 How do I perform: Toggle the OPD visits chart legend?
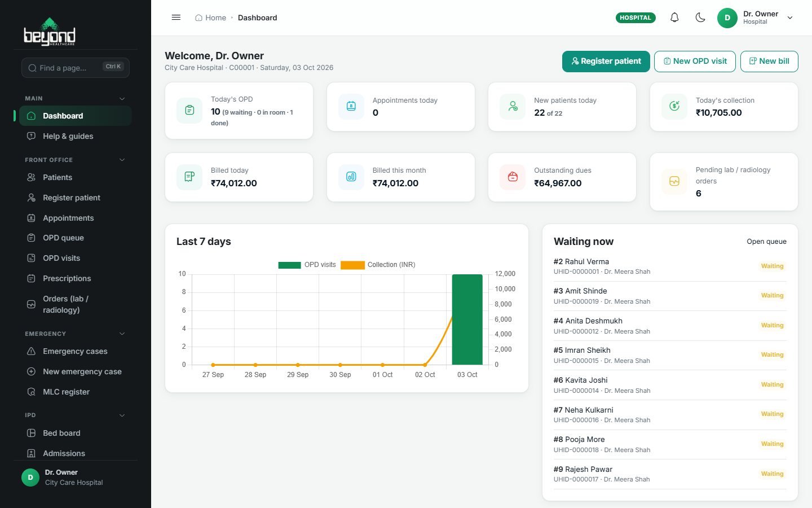(x=307, y=265)
